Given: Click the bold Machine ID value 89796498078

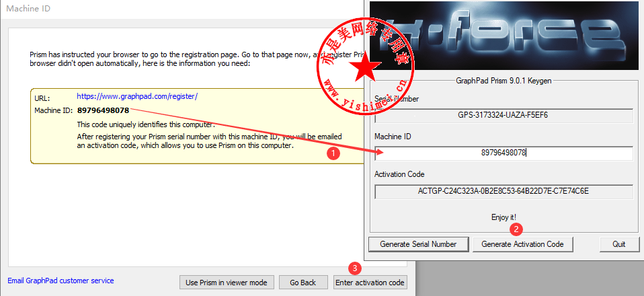Looking at the screenshot, I should (x=103, y=110).
